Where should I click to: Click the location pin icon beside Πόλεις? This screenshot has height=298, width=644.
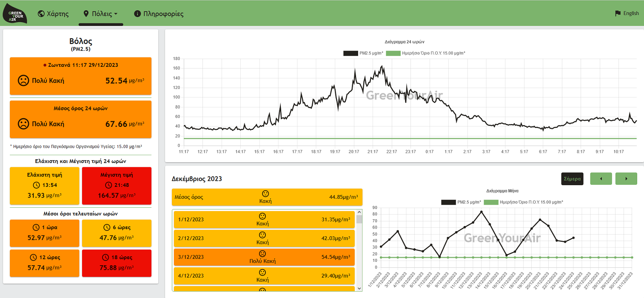[x=86, y=14]
